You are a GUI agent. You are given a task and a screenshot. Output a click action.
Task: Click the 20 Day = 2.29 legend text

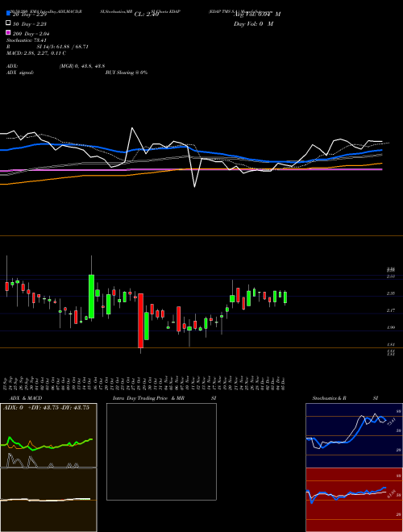tap(30, 15)
